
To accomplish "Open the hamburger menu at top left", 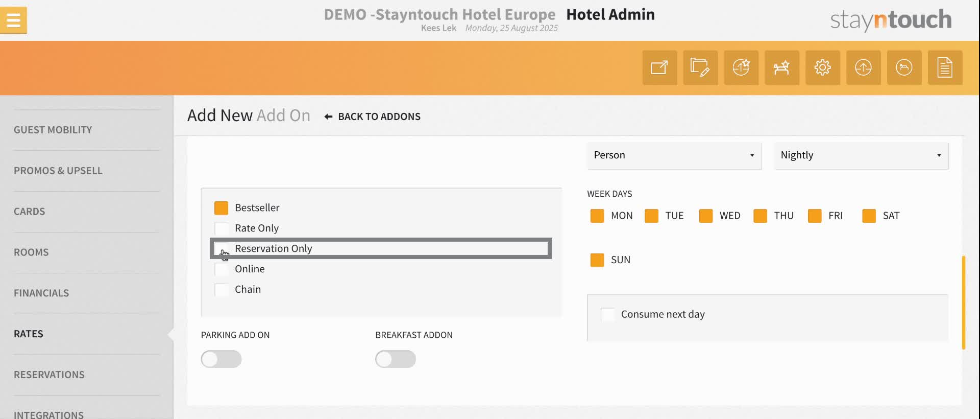I will 13,20.
